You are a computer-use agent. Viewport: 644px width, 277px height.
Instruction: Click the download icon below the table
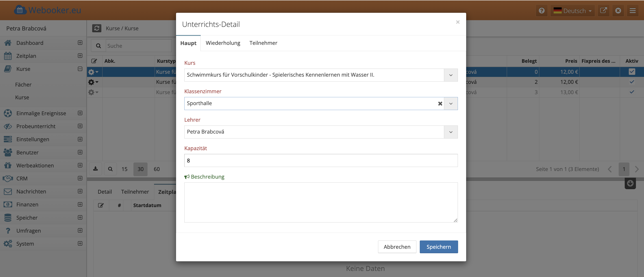[96, 169]
